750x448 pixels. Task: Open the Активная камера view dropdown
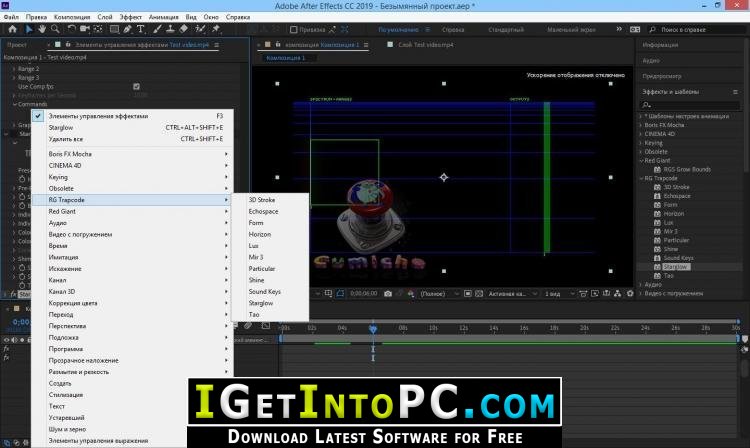[x=512, y=294]
